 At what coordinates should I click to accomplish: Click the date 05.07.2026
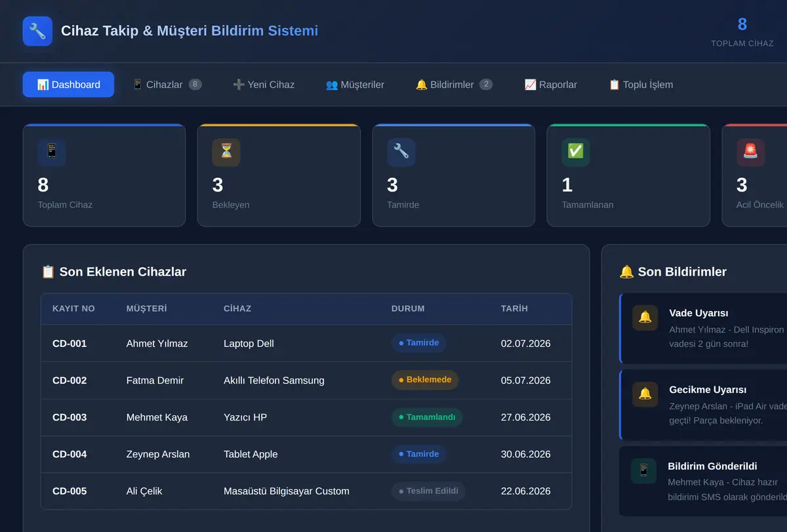pos(526,380)
